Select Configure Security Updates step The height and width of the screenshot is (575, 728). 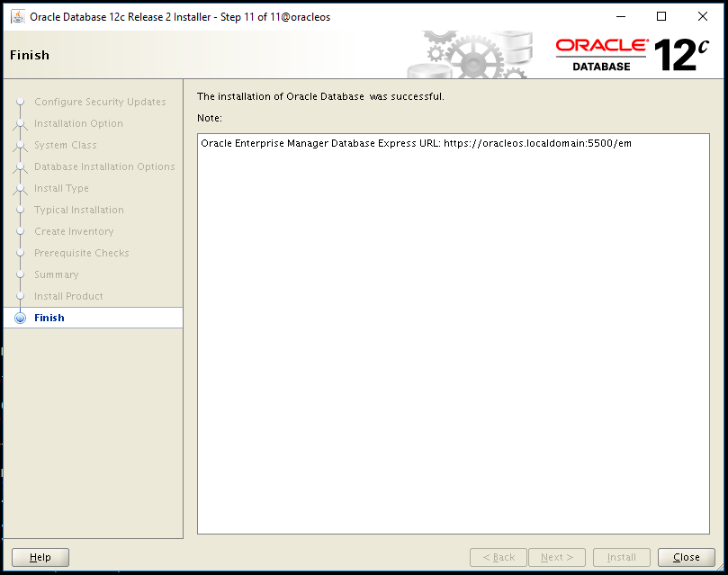(x=100, y=102)
